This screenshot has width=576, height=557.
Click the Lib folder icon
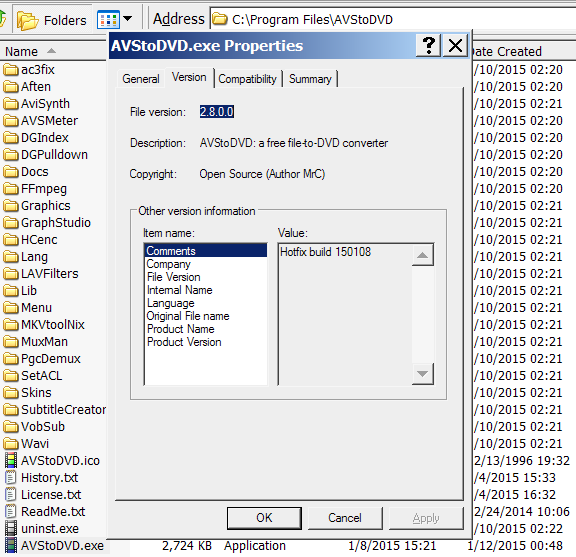click(x=10, y=290)
